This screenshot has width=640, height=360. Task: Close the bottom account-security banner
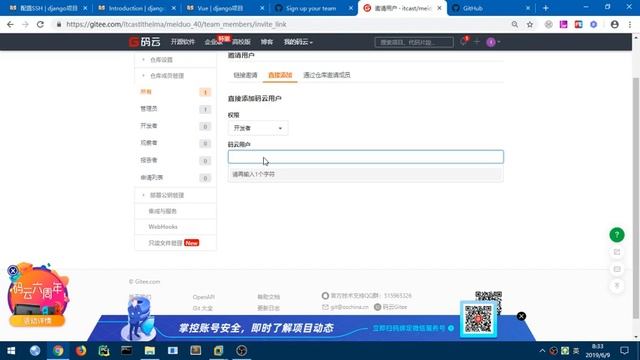(521, 316)
